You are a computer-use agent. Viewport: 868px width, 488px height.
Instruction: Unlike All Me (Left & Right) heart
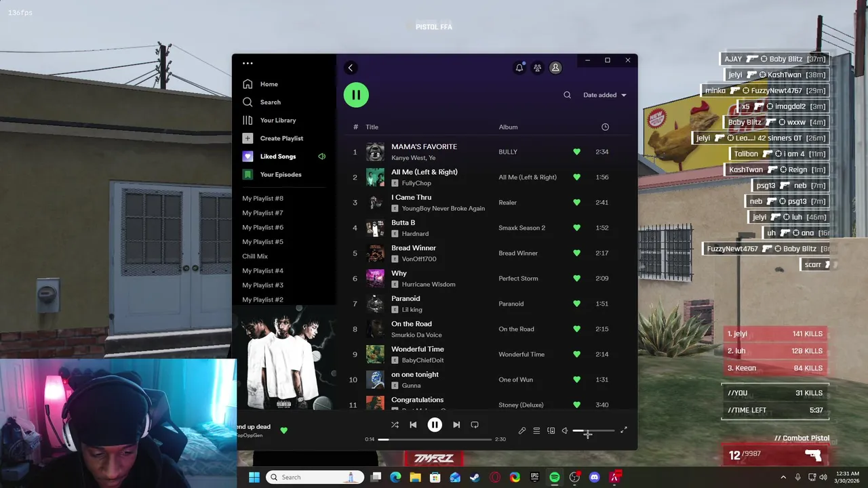[x=576, y=177]
